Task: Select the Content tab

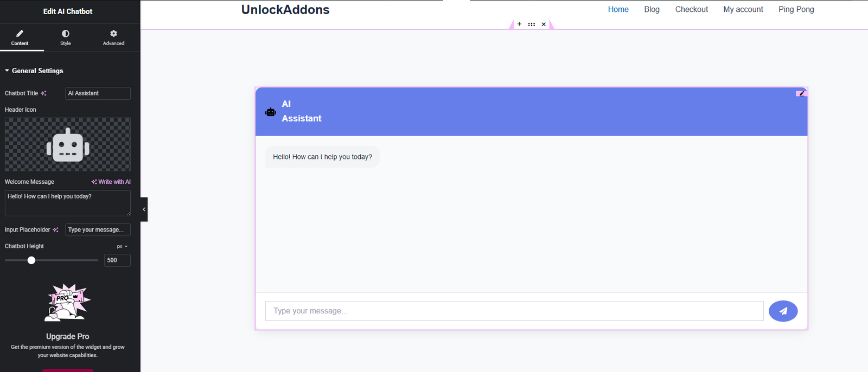Action: pyautogui.click(x=20, y=37)
